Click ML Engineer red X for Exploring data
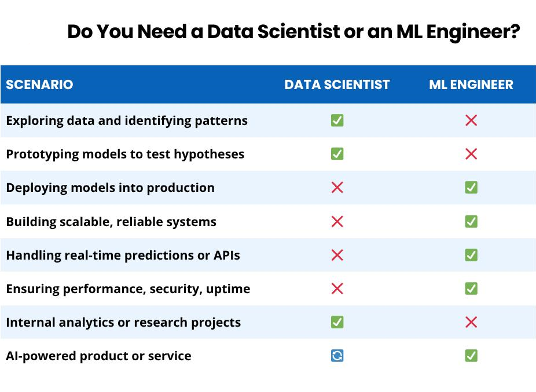The height and width of the screenshot is (392, 536). (471, 120)
